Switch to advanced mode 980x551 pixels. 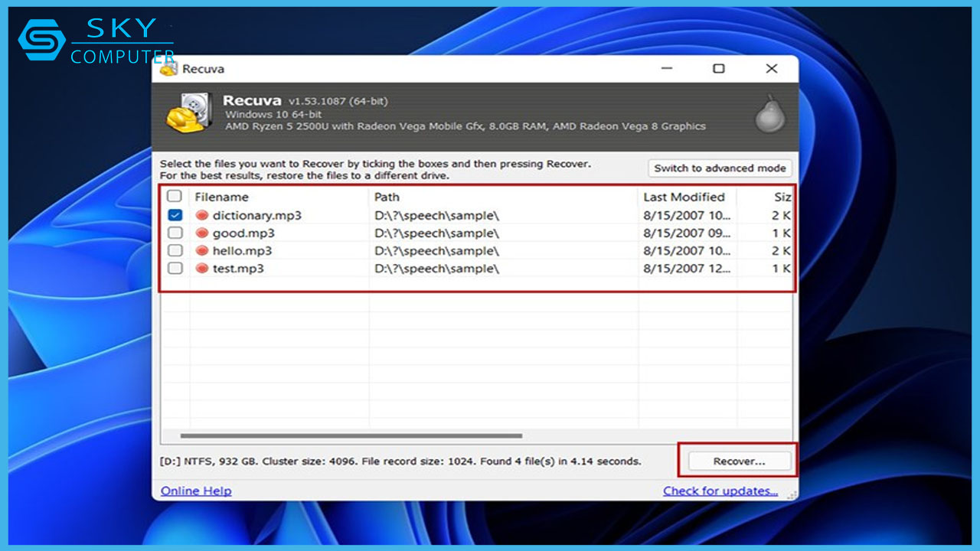click(x=720, y=168)
